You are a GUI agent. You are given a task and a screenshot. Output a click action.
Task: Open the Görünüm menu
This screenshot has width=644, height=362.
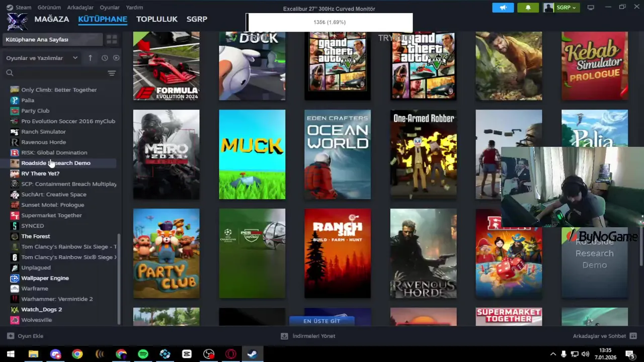tap(49, 8)
